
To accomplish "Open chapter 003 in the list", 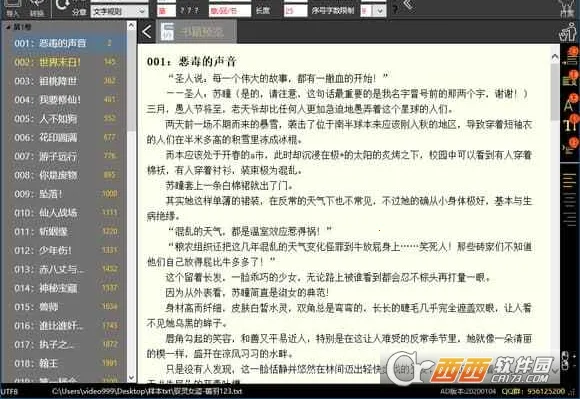I will coord(63,81).
